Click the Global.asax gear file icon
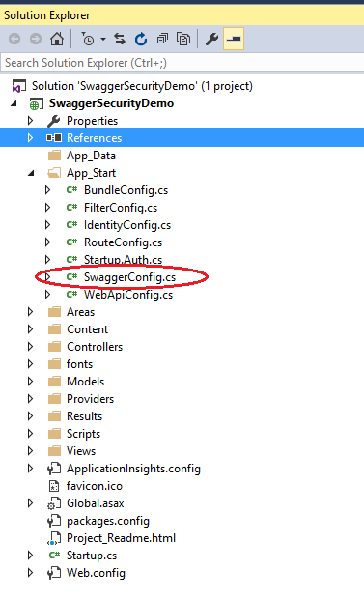364x599 pixels. [54, 503]
